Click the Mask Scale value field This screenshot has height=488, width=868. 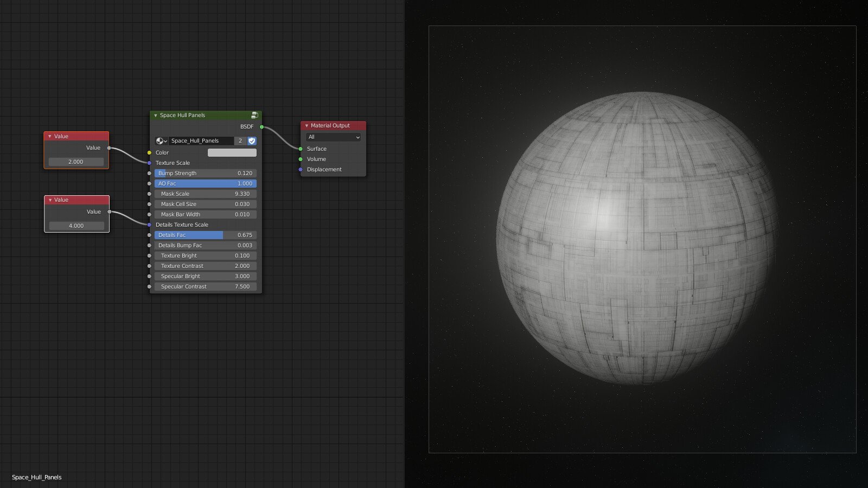click(205, 194)
